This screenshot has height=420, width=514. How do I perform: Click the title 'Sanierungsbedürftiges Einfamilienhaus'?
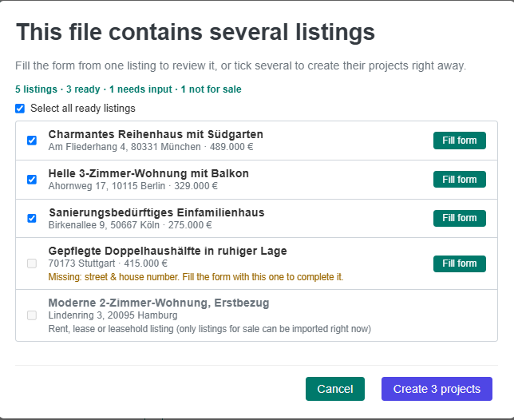156,212
